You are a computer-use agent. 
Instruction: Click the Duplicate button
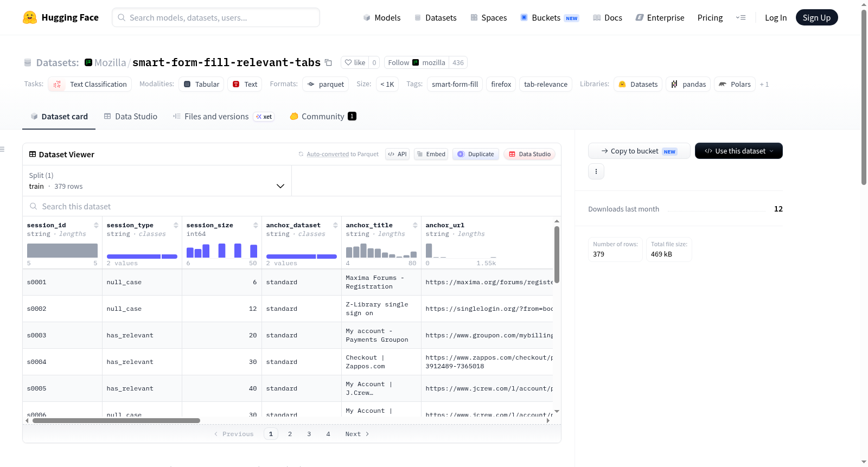click(476, 154)
